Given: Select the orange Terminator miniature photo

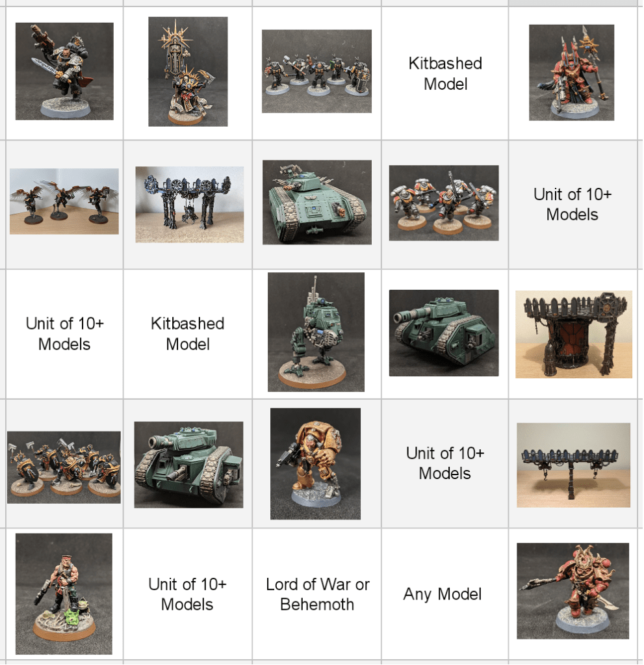Looking at the screenshot, I should click(315, 464).
